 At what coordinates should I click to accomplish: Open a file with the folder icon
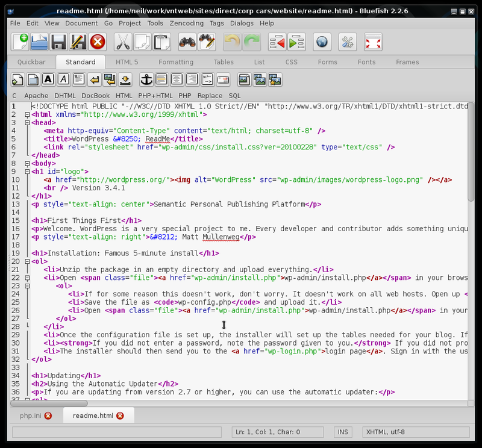point(39,42)
